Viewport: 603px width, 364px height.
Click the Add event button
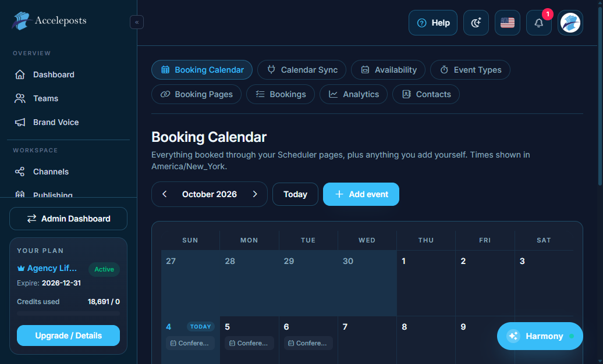pyautogui.click(x=361, y=194)
